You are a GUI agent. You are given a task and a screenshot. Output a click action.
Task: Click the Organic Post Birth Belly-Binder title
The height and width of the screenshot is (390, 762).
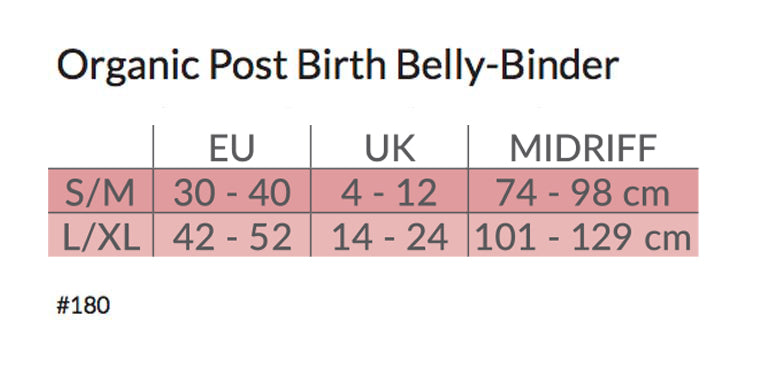(x=338, y=65)
